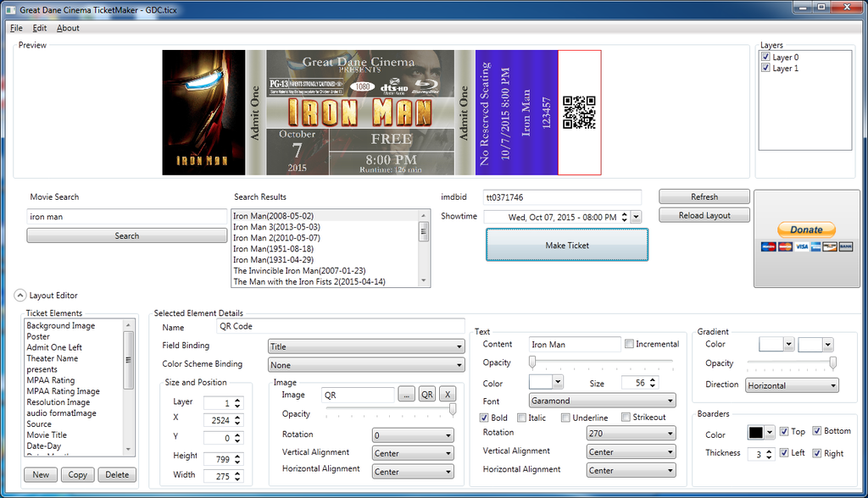Uncheck the Right border checkbox

[817, 453]
